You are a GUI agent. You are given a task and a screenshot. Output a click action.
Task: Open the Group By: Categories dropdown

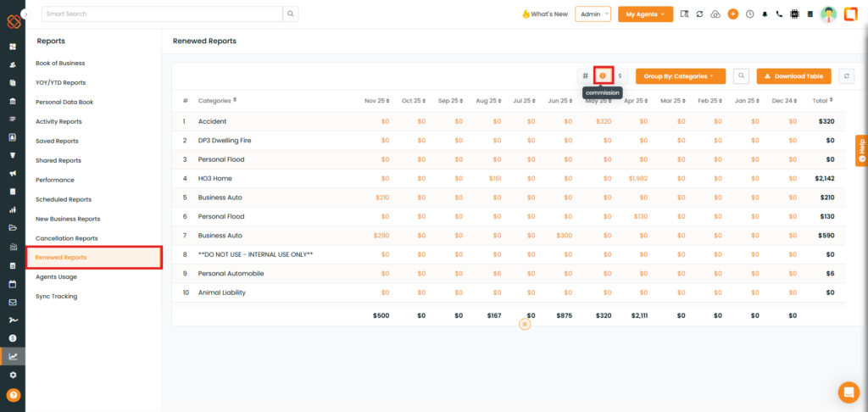[x=680, y=76]
